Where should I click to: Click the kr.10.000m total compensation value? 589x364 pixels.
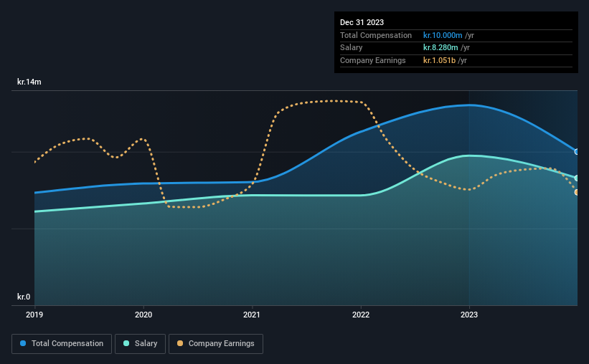(443, 35)
